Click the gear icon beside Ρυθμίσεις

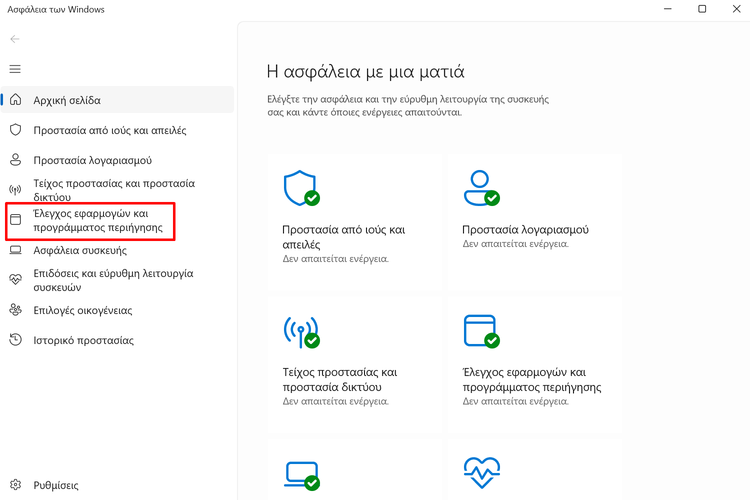[x=15, y=485]
